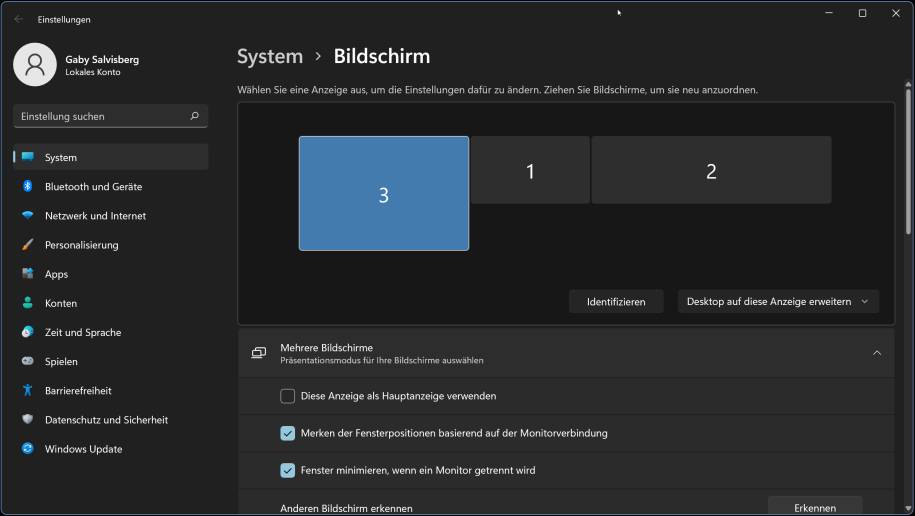Focus the Einstellung suchen search field

(x=110, y=116)
